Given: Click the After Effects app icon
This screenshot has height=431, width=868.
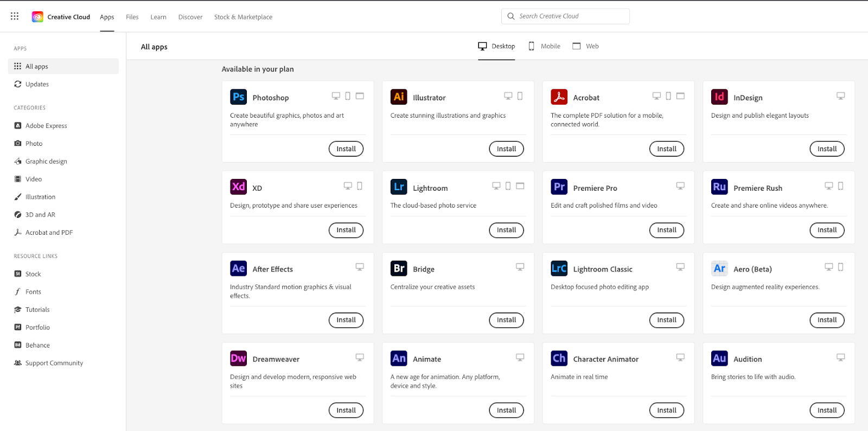Looking at the screenshot, I should 238,268.
